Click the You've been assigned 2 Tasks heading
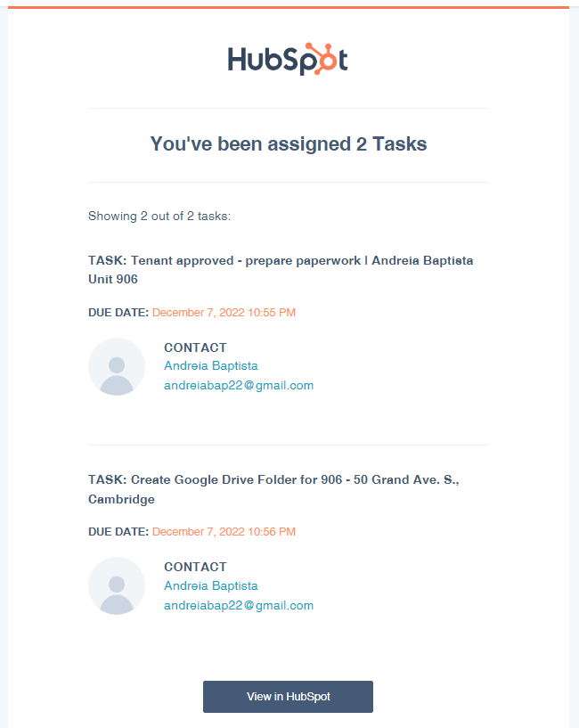The height and width of the screenshot is (728, 579). pos(289,144)
